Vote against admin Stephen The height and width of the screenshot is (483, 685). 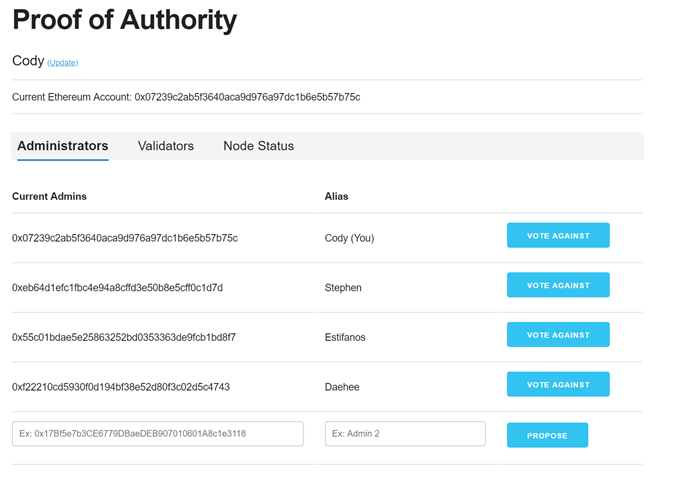point(558,285)
